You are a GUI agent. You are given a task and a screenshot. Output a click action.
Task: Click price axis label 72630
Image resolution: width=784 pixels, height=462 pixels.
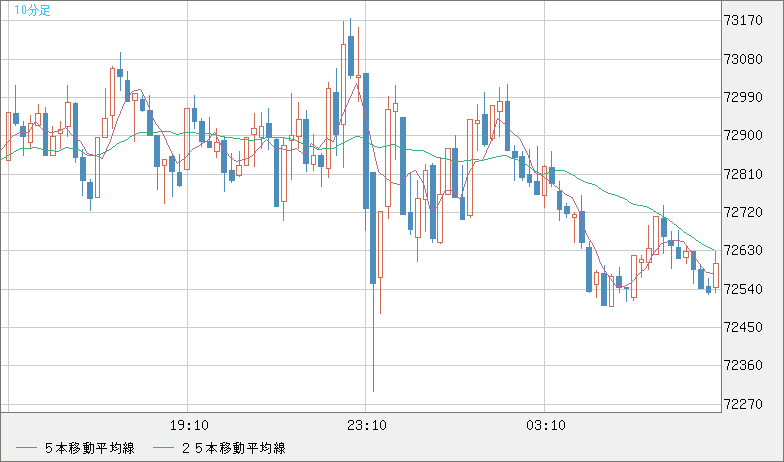[744, 250]
